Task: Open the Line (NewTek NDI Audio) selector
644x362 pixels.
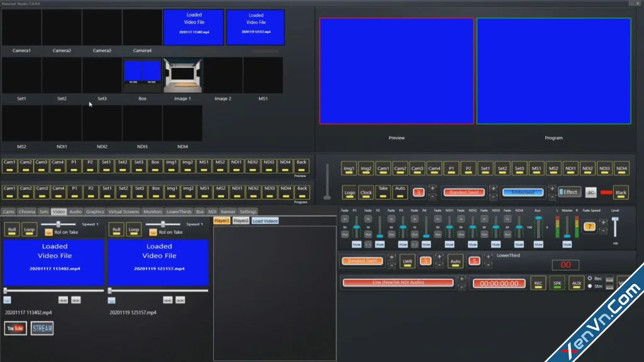Action: click(398, 282)
